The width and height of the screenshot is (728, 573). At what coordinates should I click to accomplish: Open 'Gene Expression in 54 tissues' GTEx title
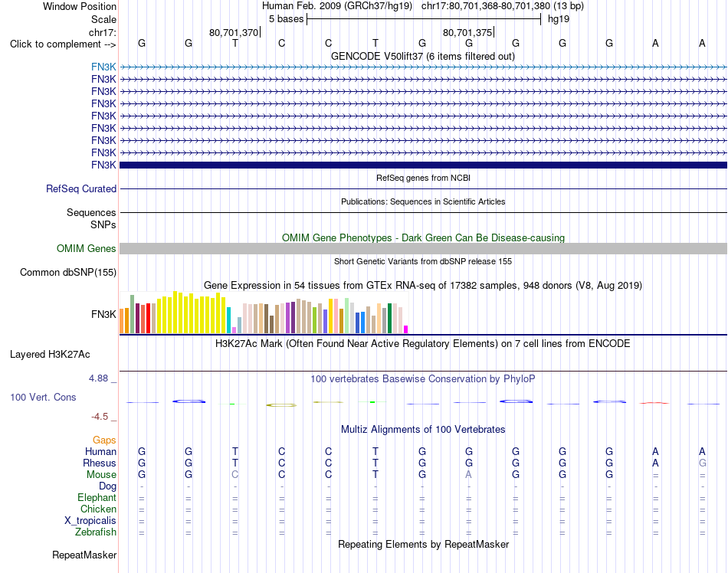click(423, 285)
